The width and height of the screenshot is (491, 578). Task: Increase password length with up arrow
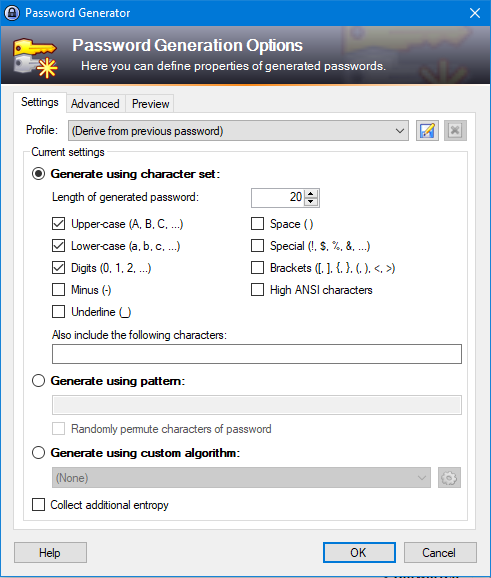coord(311,194)
